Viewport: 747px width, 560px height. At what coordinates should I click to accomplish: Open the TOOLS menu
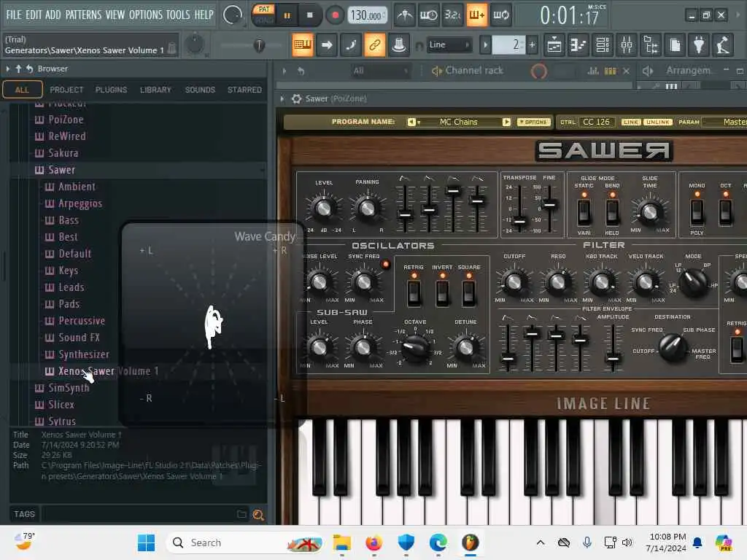(x=178, y=15)
